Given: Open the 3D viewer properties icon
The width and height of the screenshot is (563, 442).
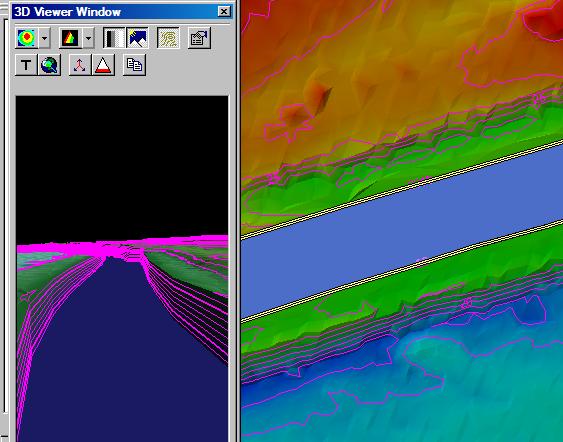Looking at the screenshot, I should point(199,38).
